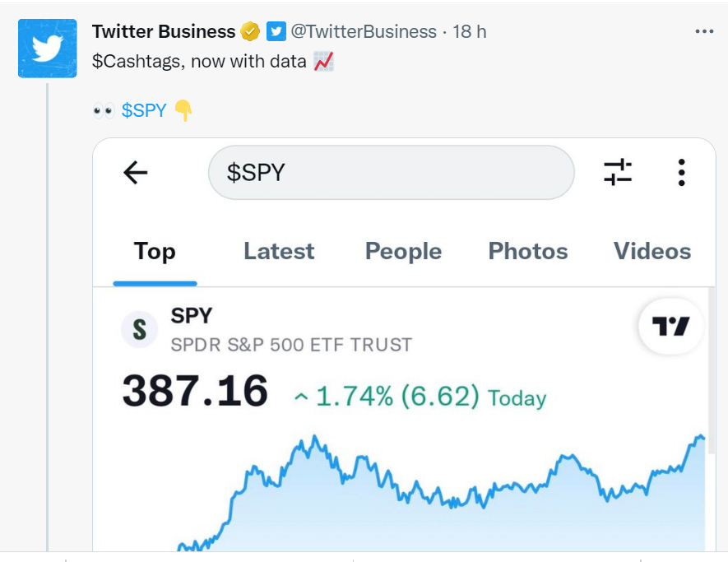Viewport: 728px width, 562px height.
Task: Open the tweet's three-dot more menu
Action: tap(704, 31)
